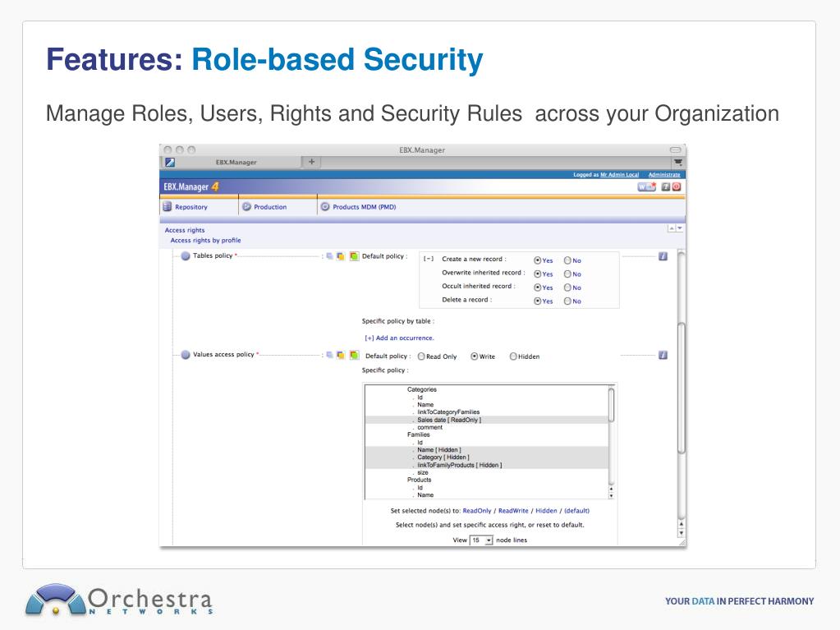This screenshot has width=840, height=630.
Task: Click the browser tab favicon for EBX.Manager
Action: [x=170, y=162]
